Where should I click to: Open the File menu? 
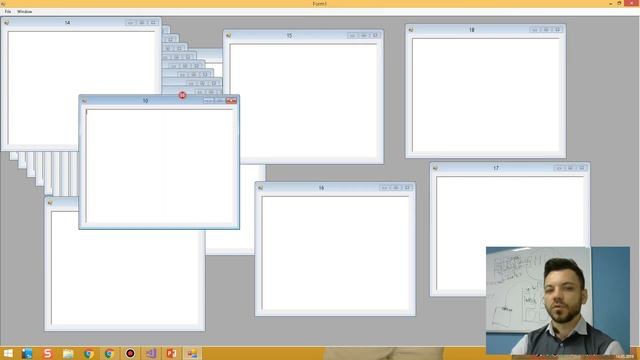(8, 12)
